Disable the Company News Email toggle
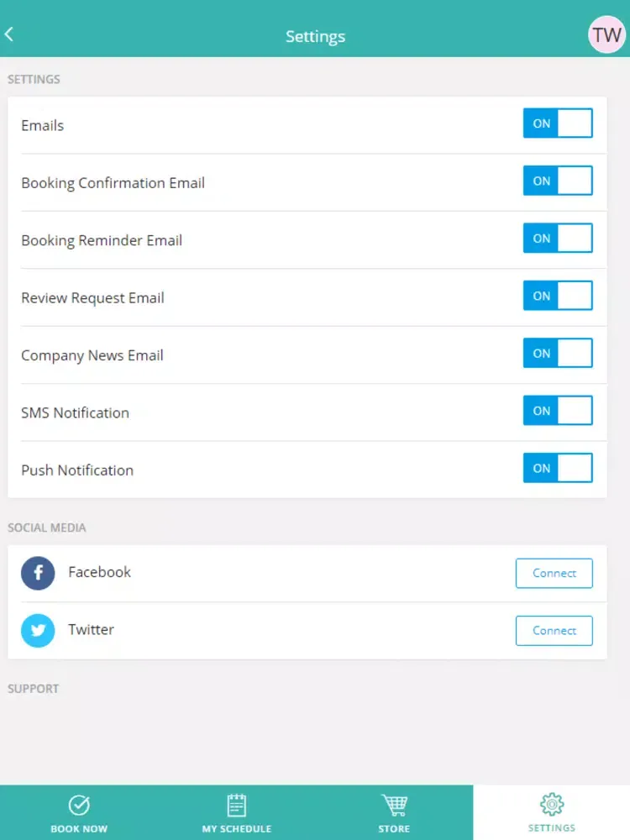The width and height of the screenshot is (630, 840). coord(558,353)
